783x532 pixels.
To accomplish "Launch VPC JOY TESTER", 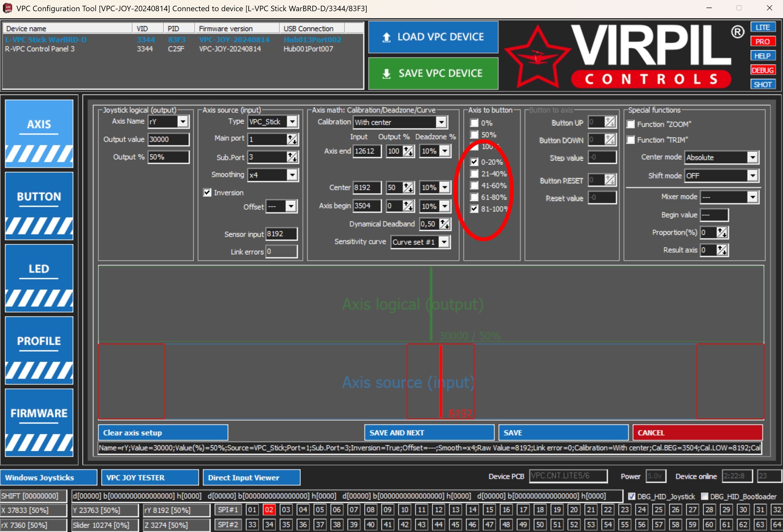I will click(150, 477).
